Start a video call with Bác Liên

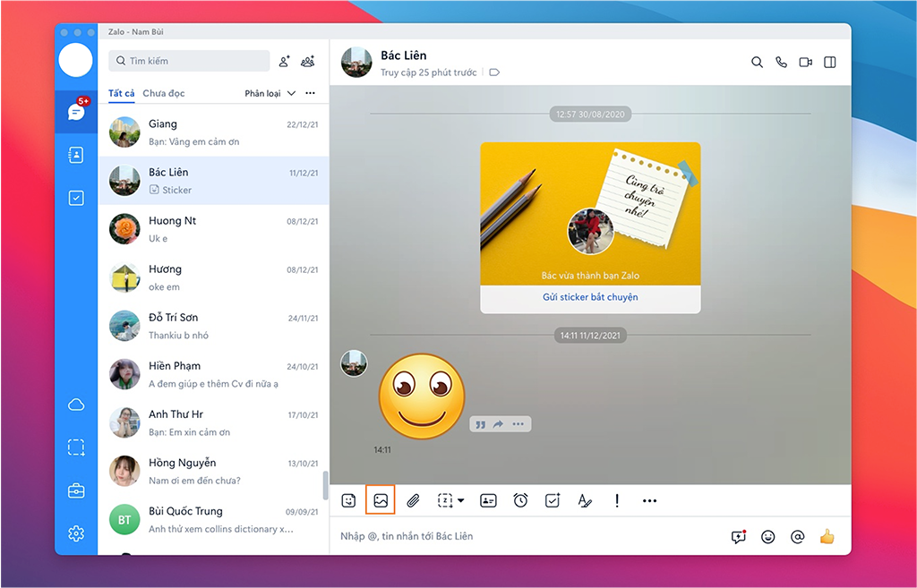[x=805, y=62]
